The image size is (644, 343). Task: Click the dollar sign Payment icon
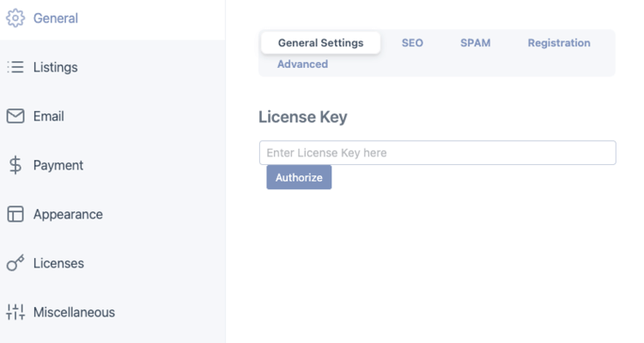pos(15,165)
